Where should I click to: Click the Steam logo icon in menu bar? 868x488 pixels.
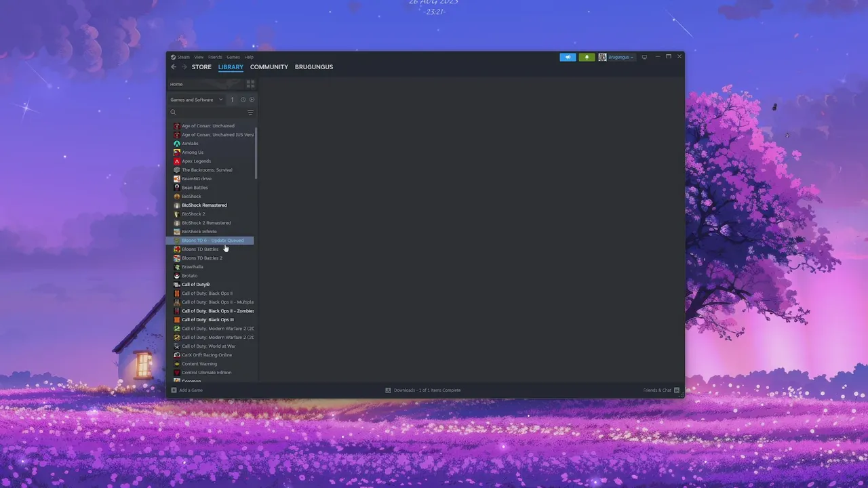point(174,57)
